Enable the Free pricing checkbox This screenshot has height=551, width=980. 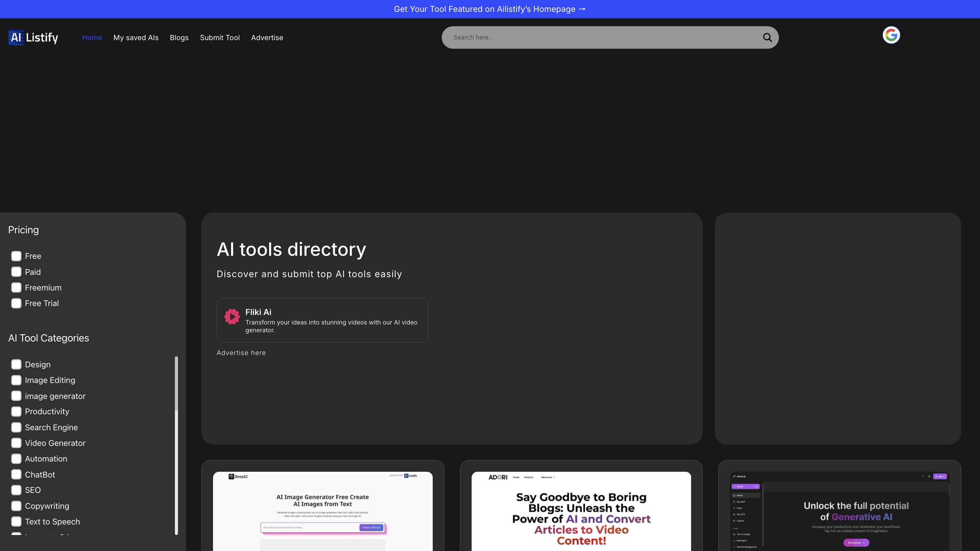click(16, 256)
